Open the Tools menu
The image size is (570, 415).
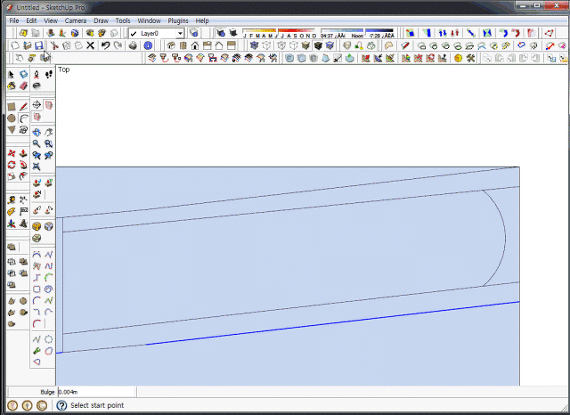123,21
